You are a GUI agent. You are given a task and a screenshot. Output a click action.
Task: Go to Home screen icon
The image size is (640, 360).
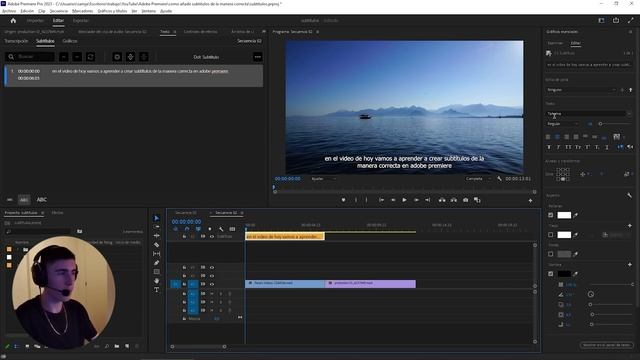coord(13,20)
